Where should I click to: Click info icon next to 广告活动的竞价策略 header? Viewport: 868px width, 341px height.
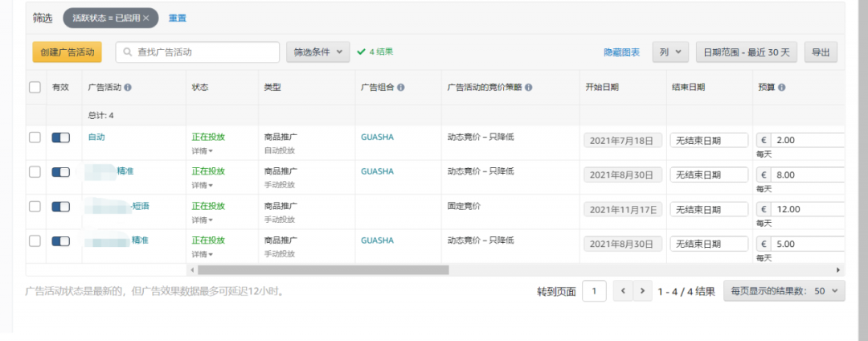tap(529, 88)
